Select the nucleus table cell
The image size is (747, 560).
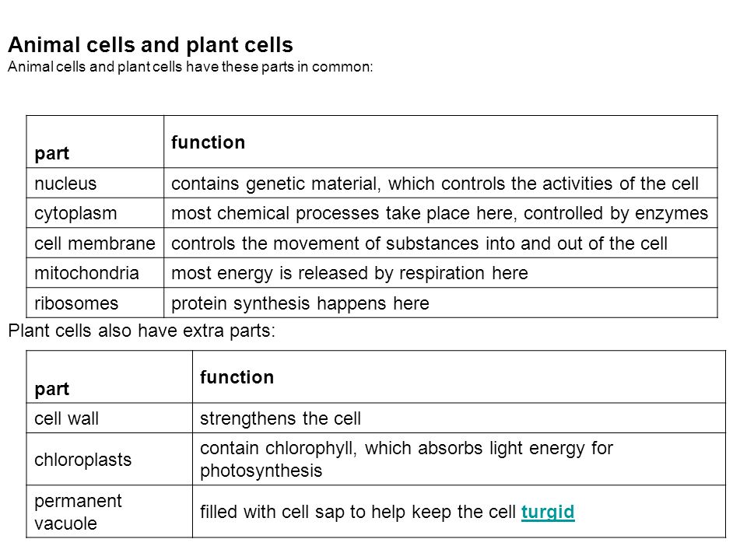[x=95, y=183]
